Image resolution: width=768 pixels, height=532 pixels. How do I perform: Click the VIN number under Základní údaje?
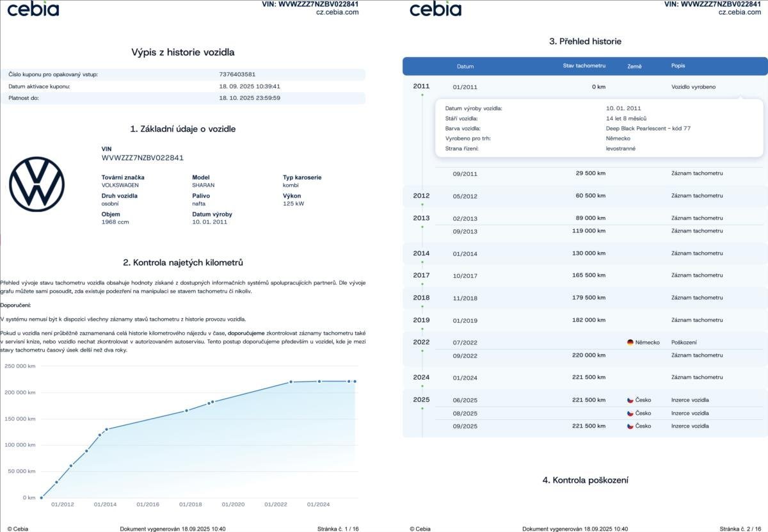click(x=143, y=157)
